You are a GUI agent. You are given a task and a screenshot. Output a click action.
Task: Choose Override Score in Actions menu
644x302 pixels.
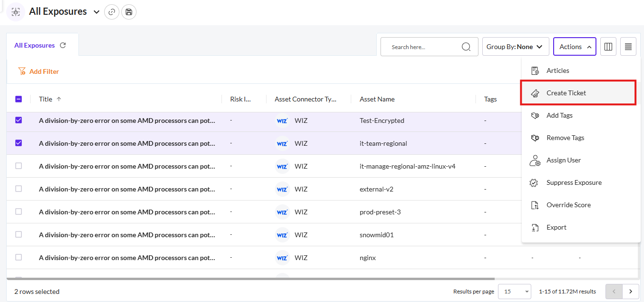pyautogui.click(x=581, y=205)
